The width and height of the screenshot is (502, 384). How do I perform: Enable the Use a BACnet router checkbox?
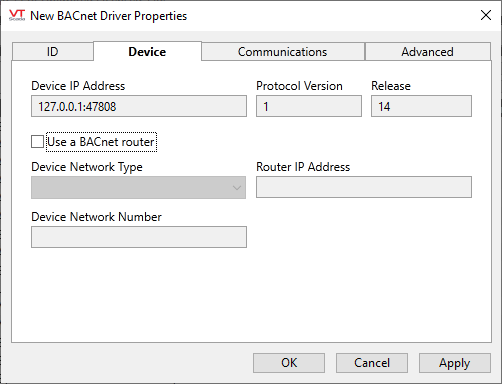tap(37, 142)
